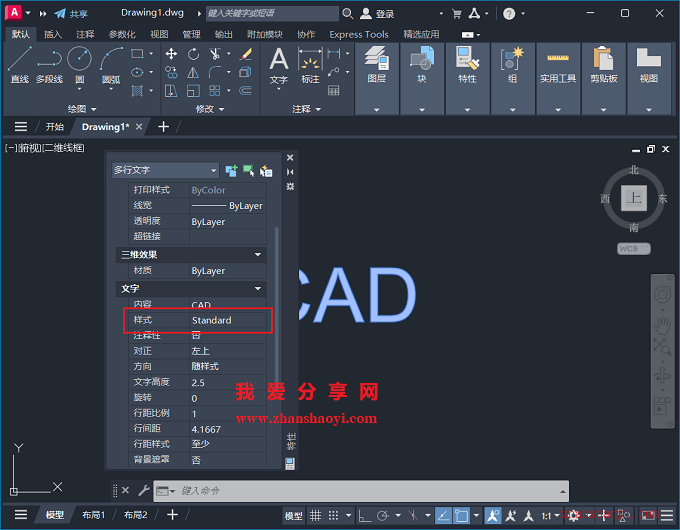Click the 样式 Standard property value

(x=228, y=320)
